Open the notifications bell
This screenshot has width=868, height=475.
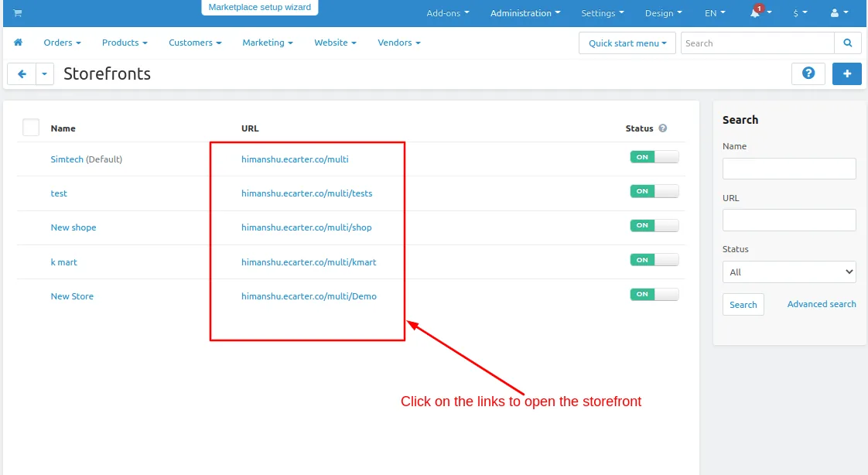(x=756, y=12)
